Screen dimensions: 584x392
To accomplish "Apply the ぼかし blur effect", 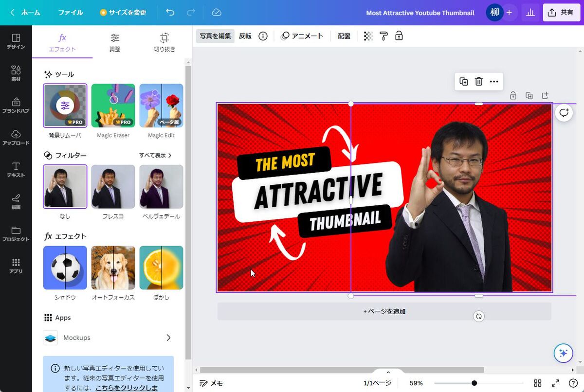I will [162, 268].
